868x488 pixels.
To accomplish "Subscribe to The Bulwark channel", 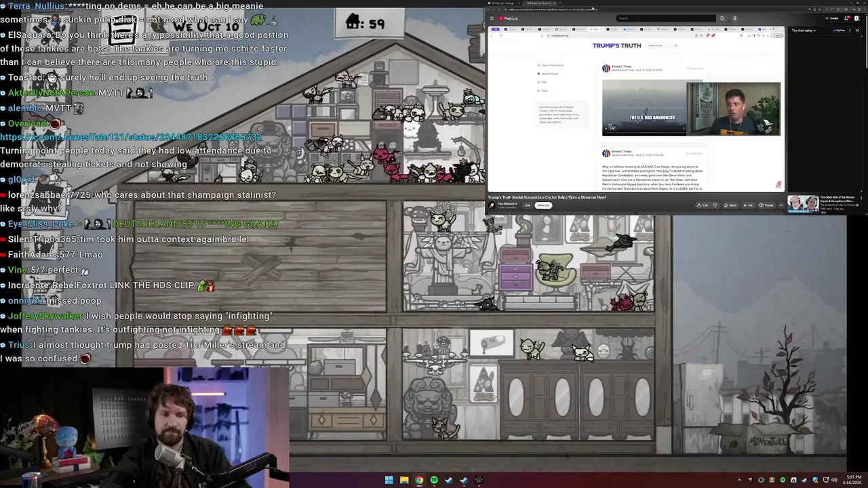I will 543,205.
